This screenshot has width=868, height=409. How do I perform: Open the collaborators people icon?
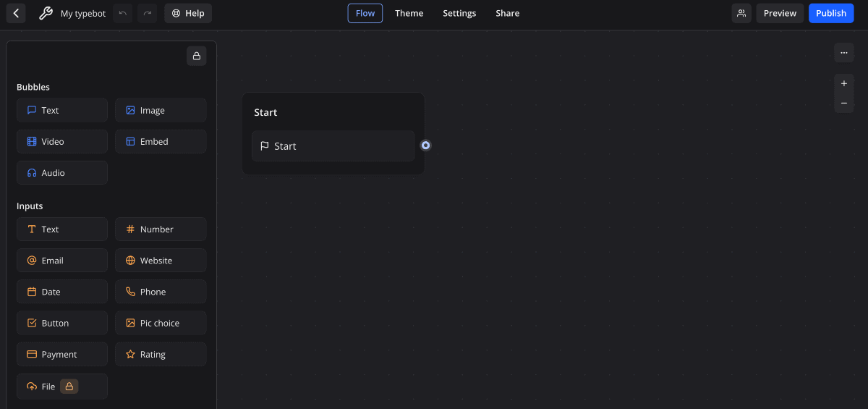pos(741,13)
